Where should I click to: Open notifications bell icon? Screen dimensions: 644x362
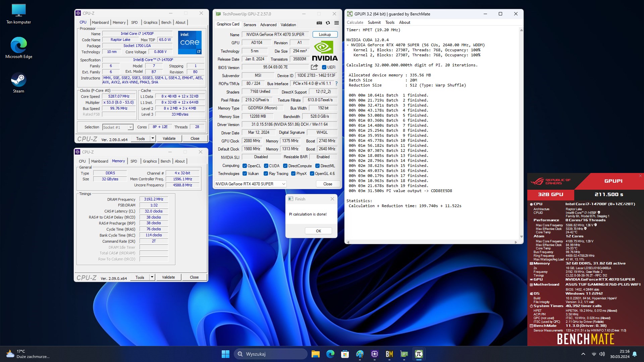635,354
